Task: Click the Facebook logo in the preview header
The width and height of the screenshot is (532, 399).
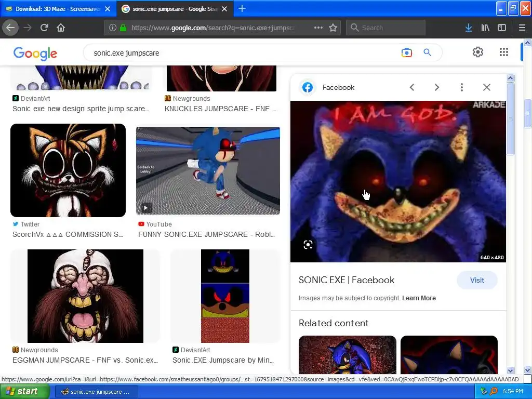Action: [x=308, y=87]
